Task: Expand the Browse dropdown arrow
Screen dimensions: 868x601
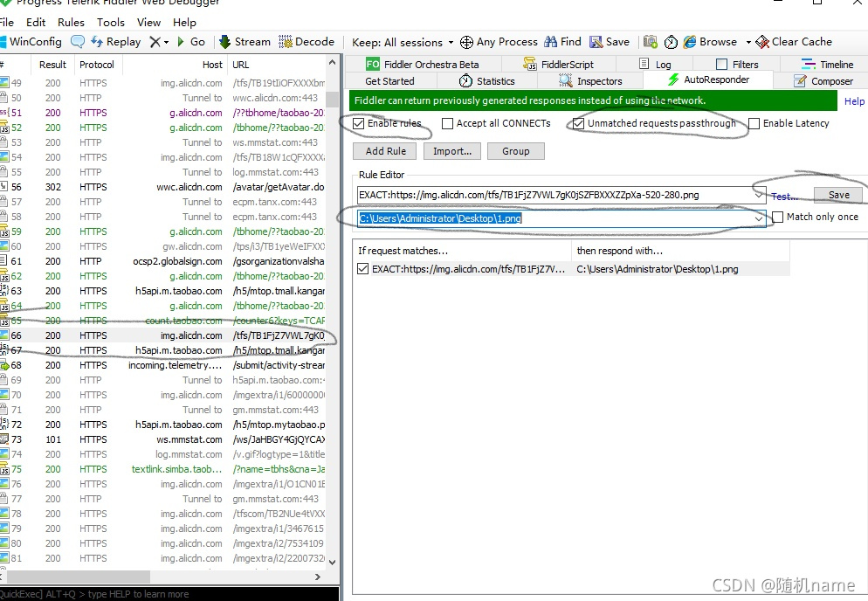Action: pyautogui.click(x=748, y=42)
